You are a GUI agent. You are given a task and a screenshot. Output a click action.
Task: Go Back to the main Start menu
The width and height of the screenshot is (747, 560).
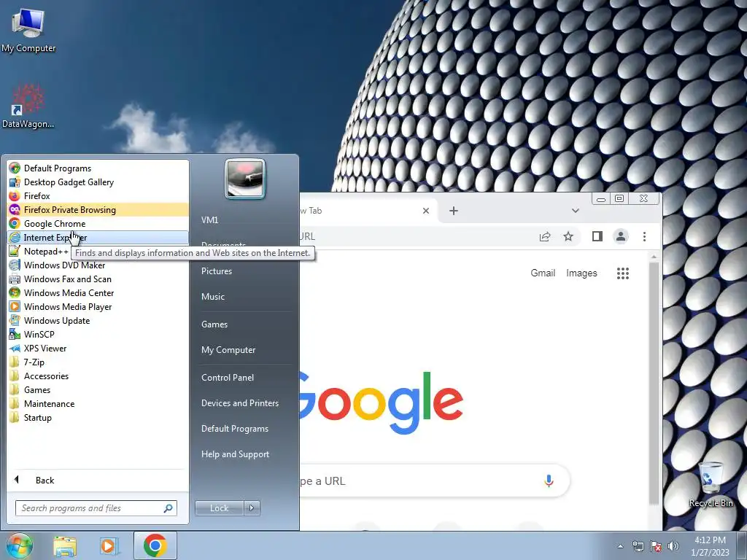98,480
